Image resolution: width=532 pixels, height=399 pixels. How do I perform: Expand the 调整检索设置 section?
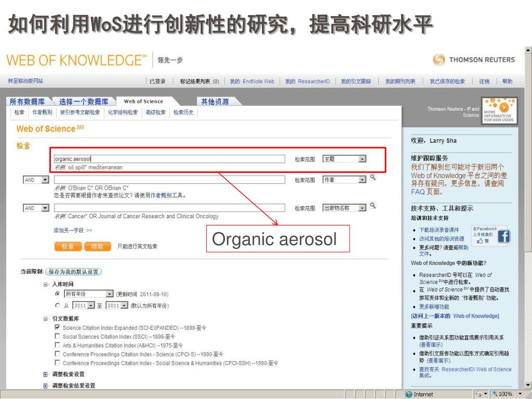46,375
